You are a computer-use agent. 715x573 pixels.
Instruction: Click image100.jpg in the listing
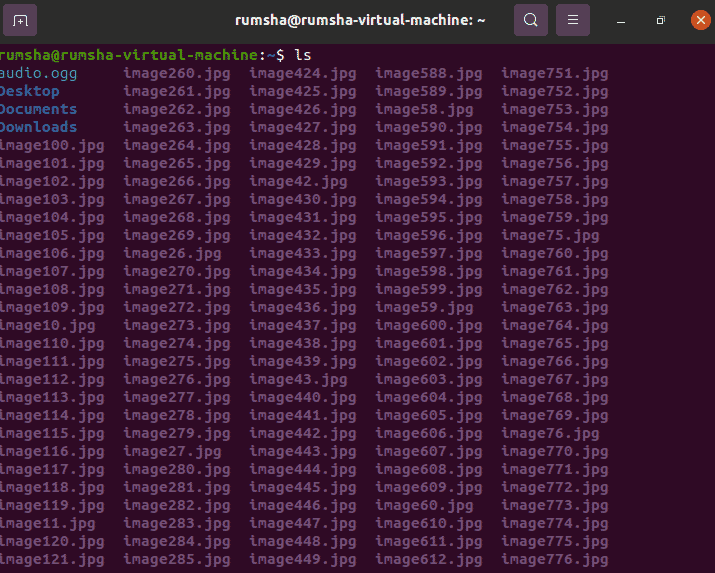pyautogui.click(x=52, y=146)
